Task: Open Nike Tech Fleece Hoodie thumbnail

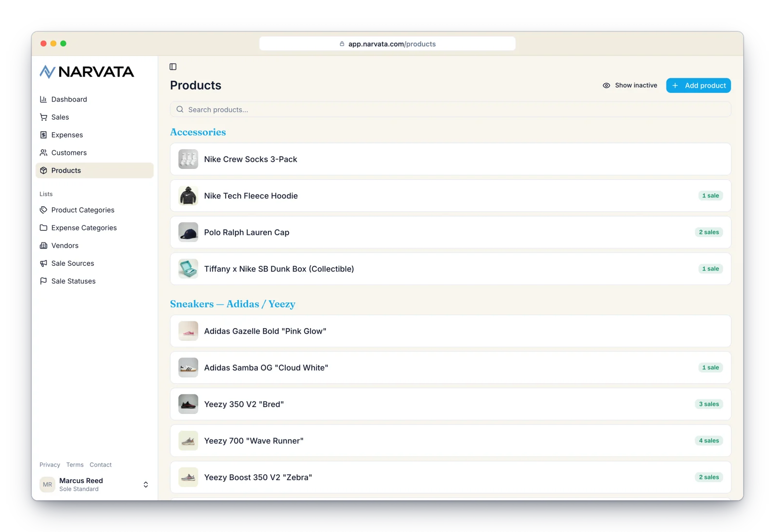Action: click(188, 196)
